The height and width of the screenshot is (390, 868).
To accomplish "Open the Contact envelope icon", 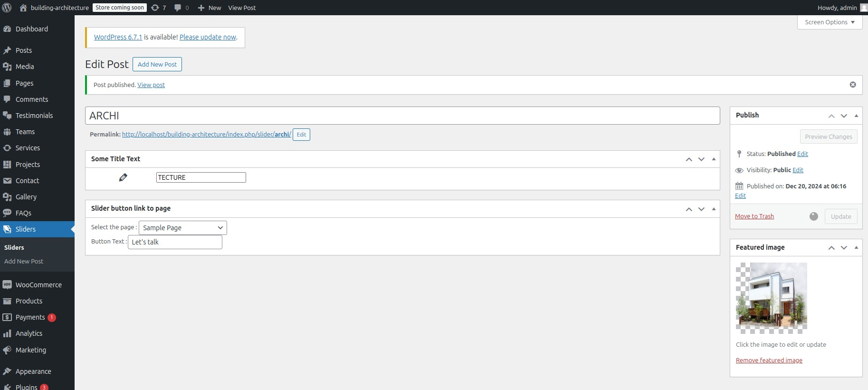I will [7, 181].
